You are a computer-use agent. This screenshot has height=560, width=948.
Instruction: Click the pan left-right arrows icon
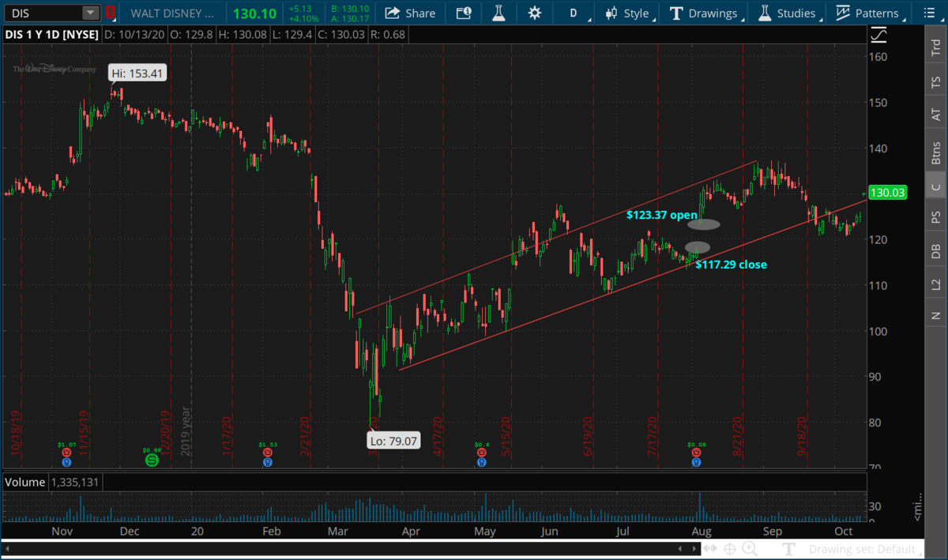pyautogui.click(x=709, y=548)
